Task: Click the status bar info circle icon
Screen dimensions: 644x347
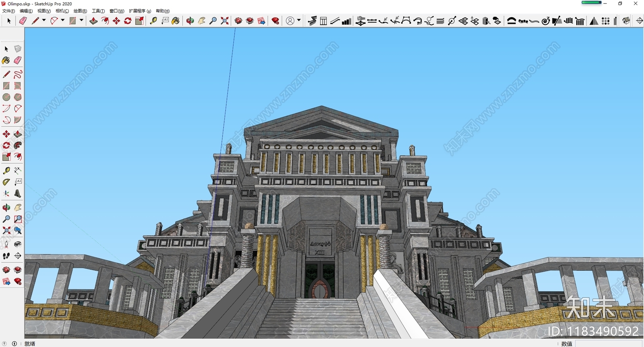Action: point(14,343)
